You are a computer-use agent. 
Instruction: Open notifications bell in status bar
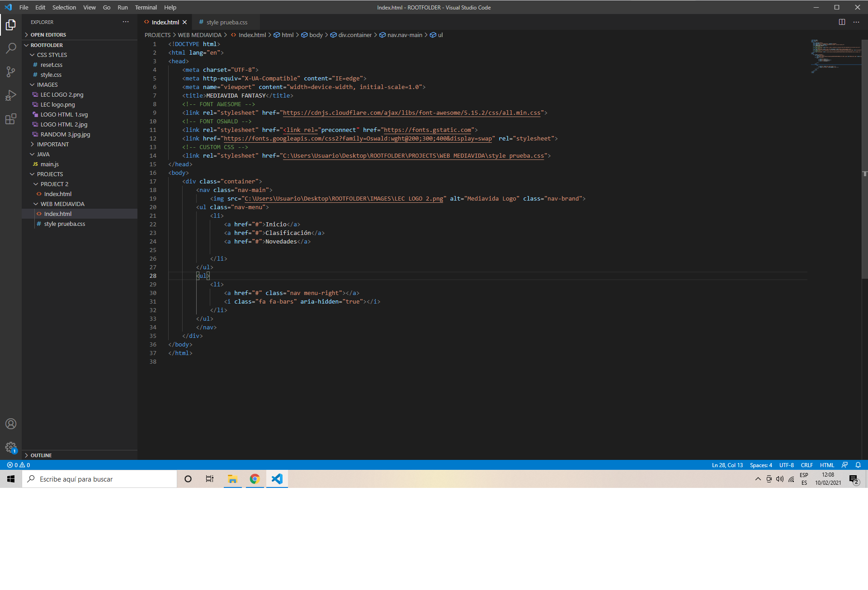(x=858, y=465)
